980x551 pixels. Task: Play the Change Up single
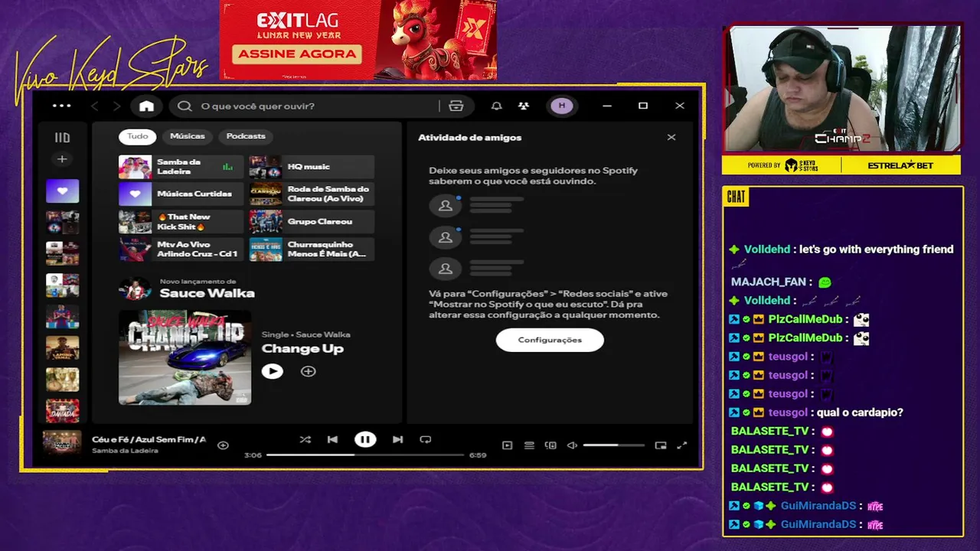pos(273,371)
